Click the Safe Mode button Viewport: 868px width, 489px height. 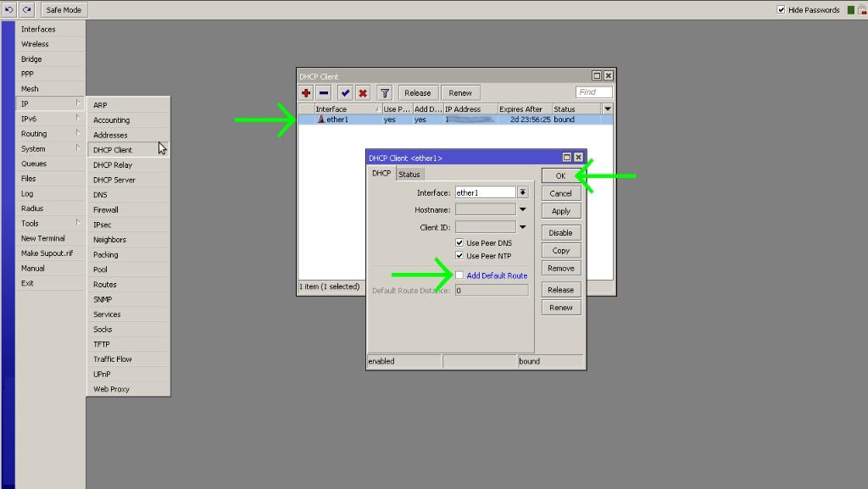coord(63,10)
